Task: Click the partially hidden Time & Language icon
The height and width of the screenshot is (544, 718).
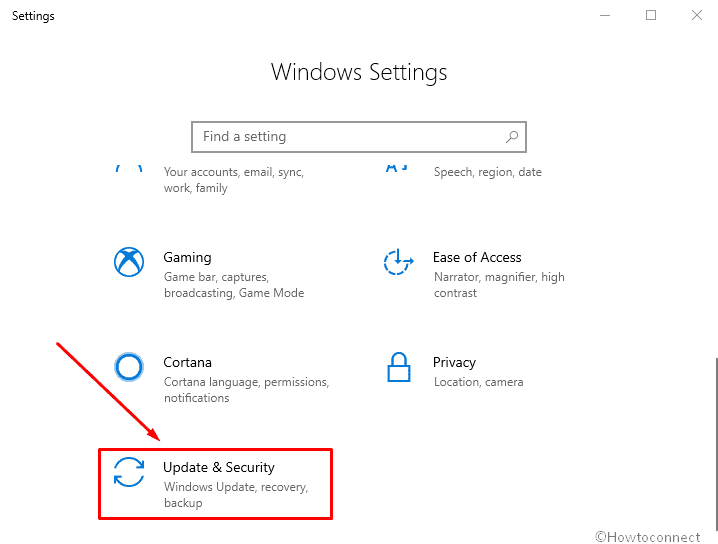Action: 397,168
